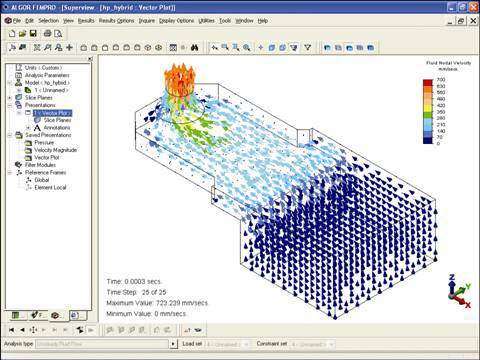Click the Print Preview icon

pos(58,34)
